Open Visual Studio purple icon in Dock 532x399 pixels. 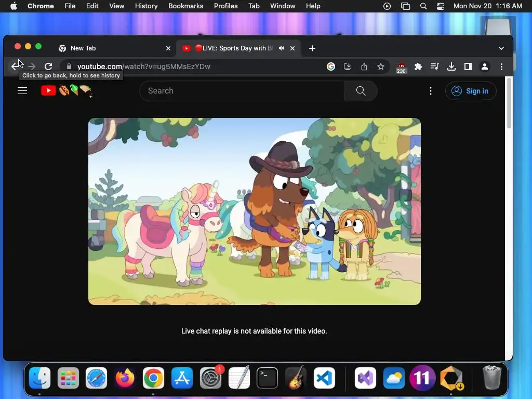pyautogui.click(x=365, y=378)
